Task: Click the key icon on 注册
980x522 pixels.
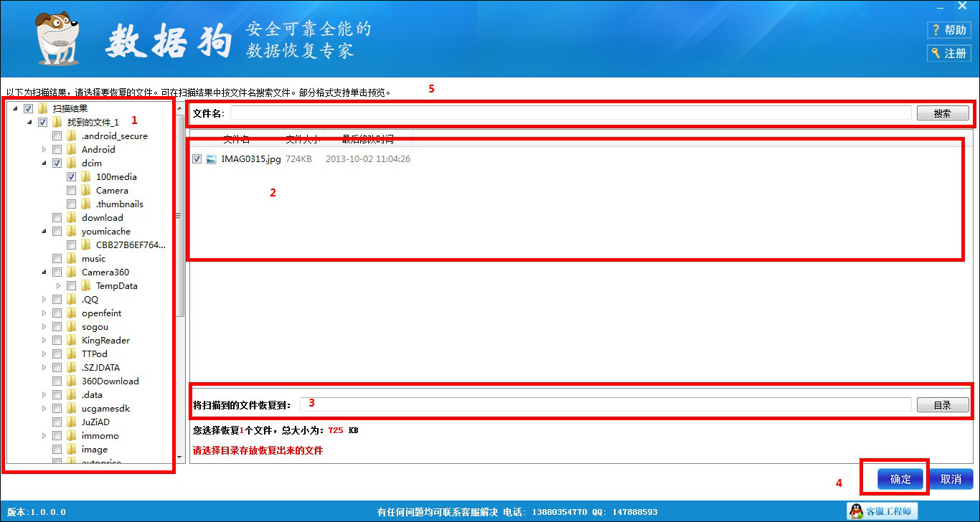Action: coord(935,52)
